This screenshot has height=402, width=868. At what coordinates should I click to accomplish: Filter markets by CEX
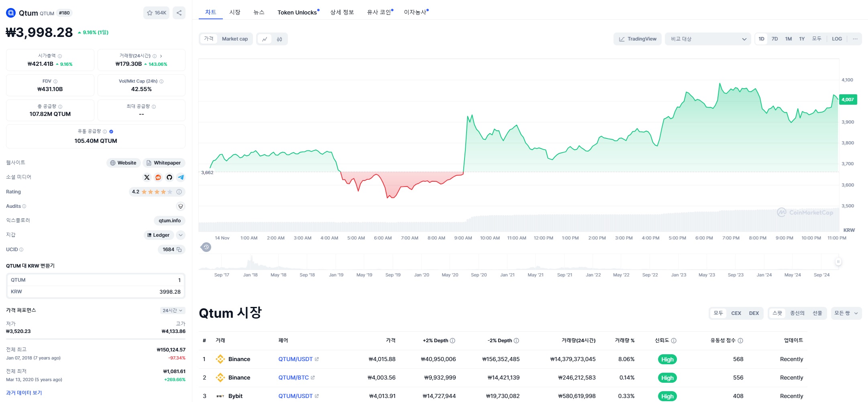click(x=736, y=313)
